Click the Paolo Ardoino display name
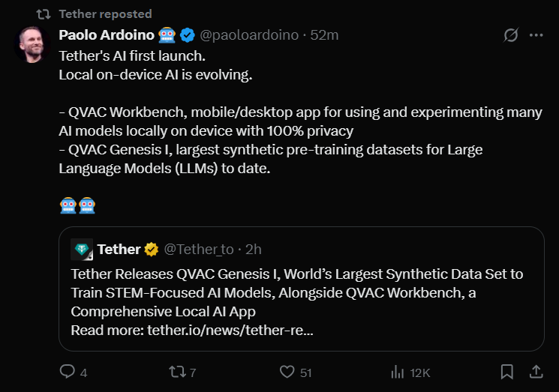The width and height of the screenshot is (559, 392). [106, 35]
